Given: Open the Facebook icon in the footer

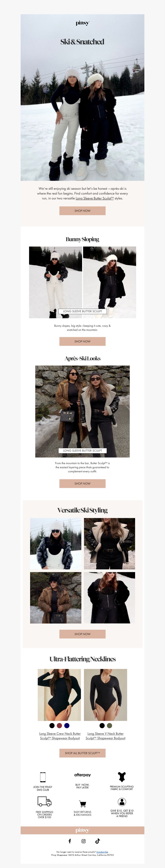Looking at the screenshot, I should click(70, 841).
